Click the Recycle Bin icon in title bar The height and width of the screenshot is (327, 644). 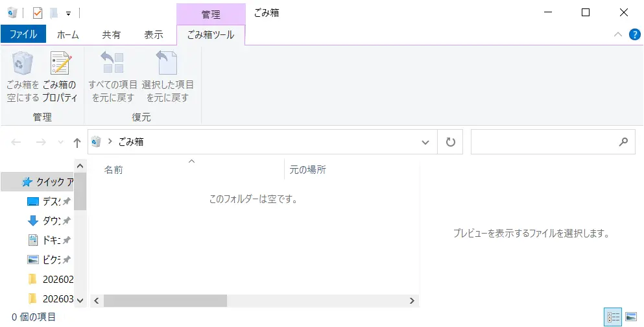point(12,13)
